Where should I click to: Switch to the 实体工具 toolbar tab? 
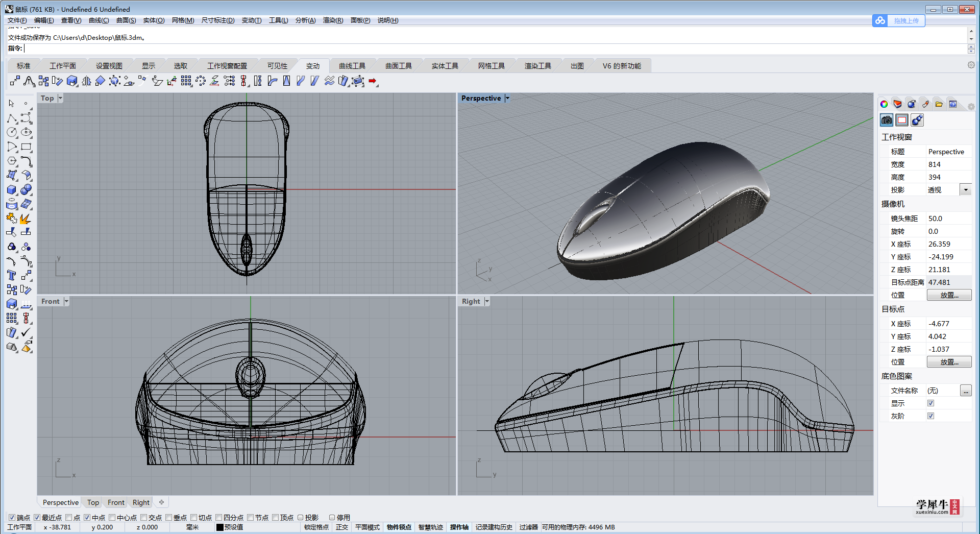coord(445,66)
